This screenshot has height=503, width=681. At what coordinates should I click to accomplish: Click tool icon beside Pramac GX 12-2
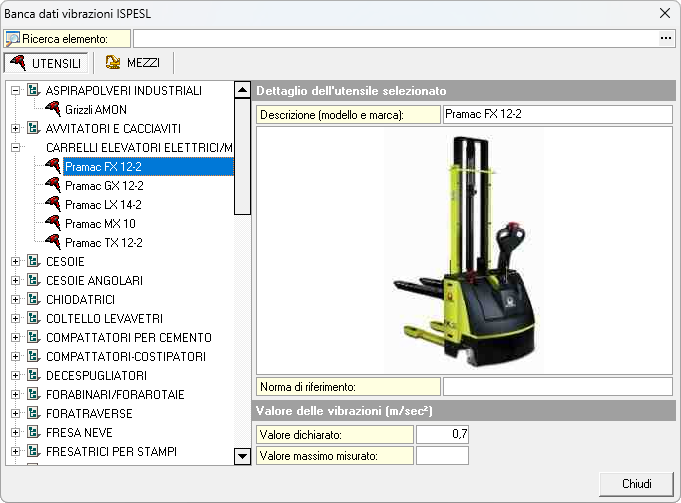coord(53,186)
